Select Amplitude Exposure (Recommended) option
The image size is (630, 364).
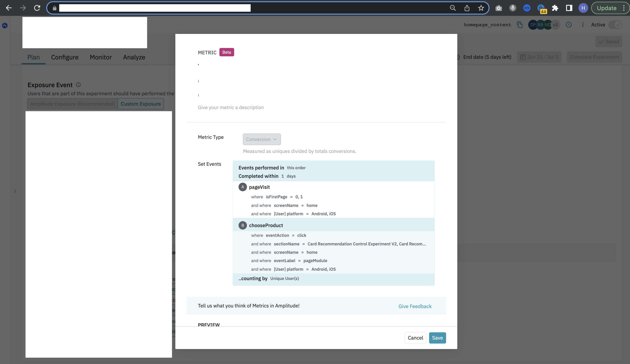(72, 104)
